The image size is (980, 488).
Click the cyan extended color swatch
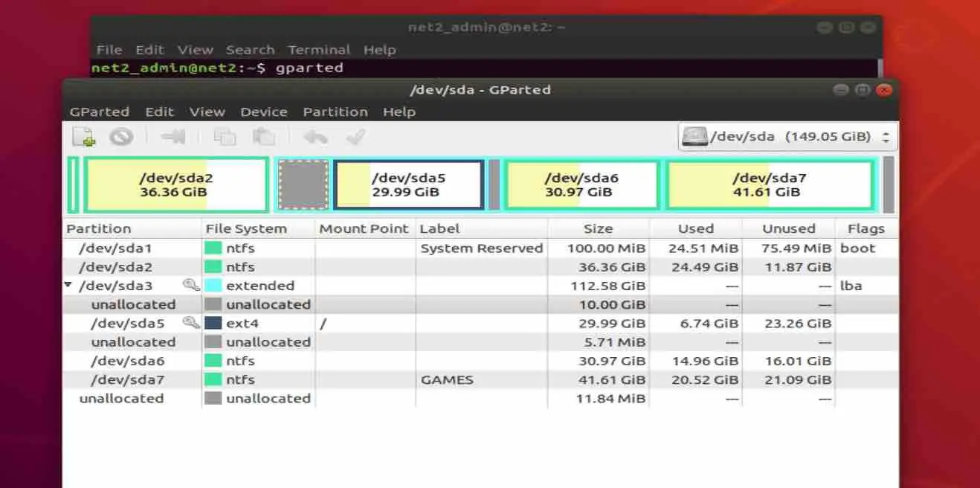click(x=213, y=286)
